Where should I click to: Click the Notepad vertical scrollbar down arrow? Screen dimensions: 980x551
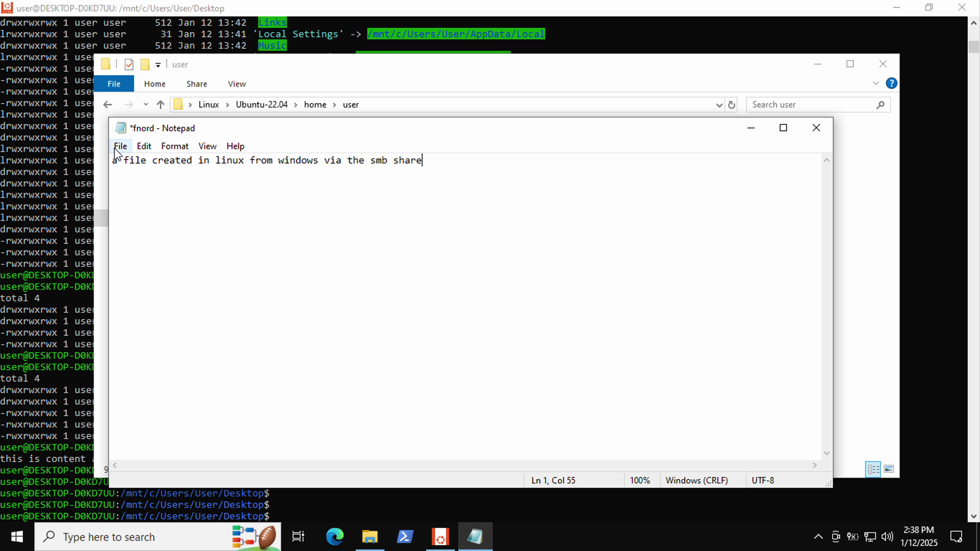826,453
